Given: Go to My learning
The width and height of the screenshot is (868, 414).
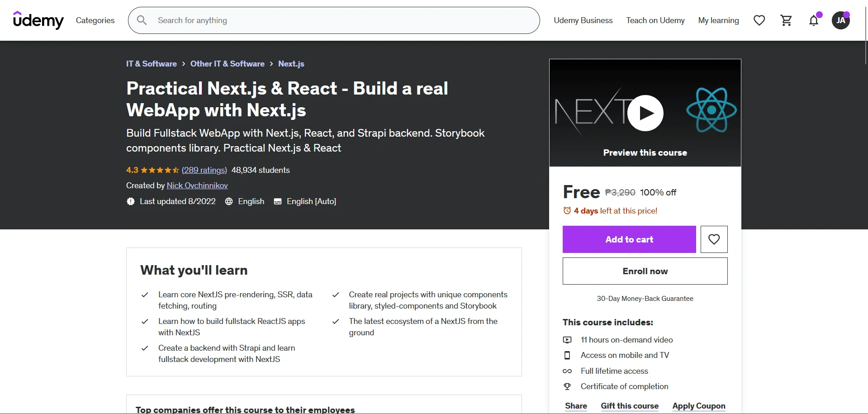Looking at the screenshot, I should [718, 20].
